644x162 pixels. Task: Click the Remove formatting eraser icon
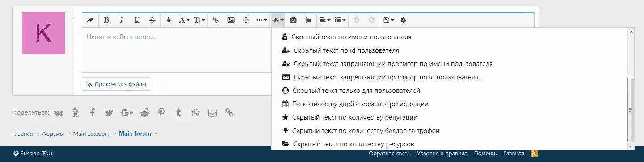click(x=90, y=20)
